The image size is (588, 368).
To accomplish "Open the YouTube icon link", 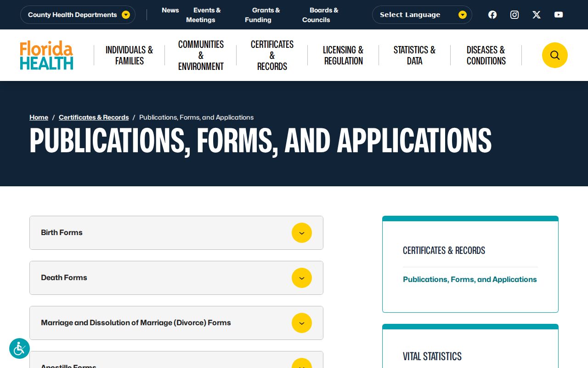I will 559,15.
